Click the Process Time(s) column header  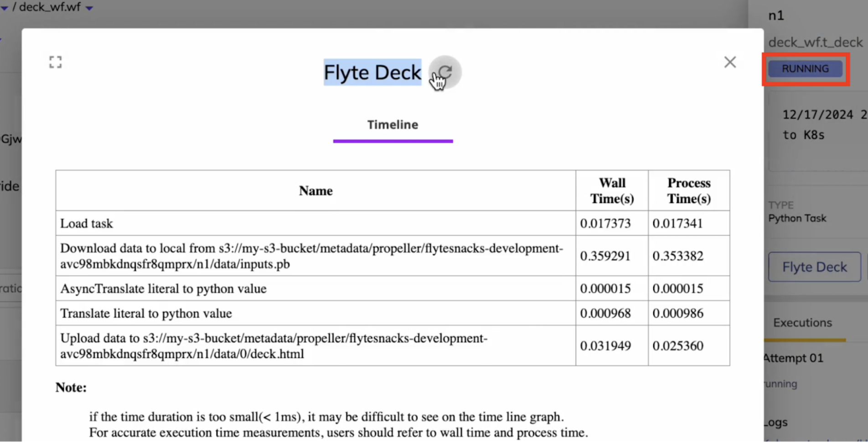[689, 191]
